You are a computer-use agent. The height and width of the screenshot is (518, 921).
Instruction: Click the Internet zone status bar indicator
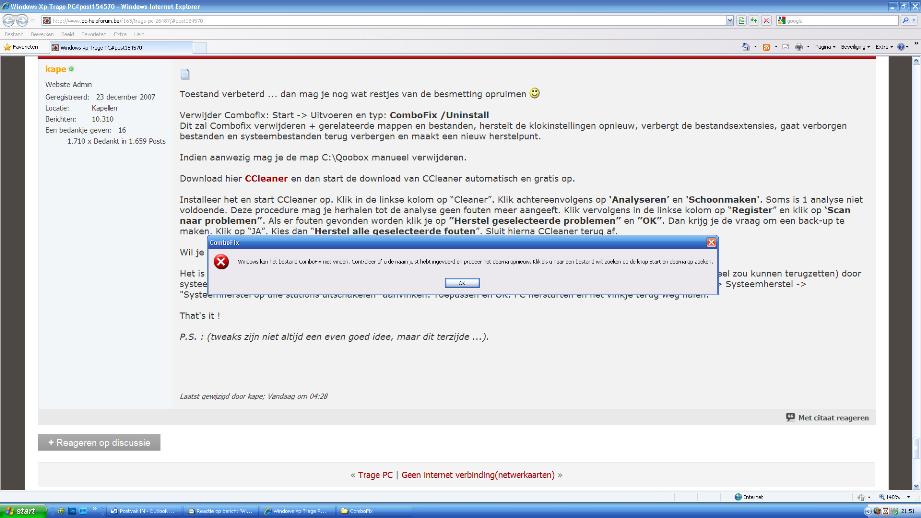coord(749,497)
